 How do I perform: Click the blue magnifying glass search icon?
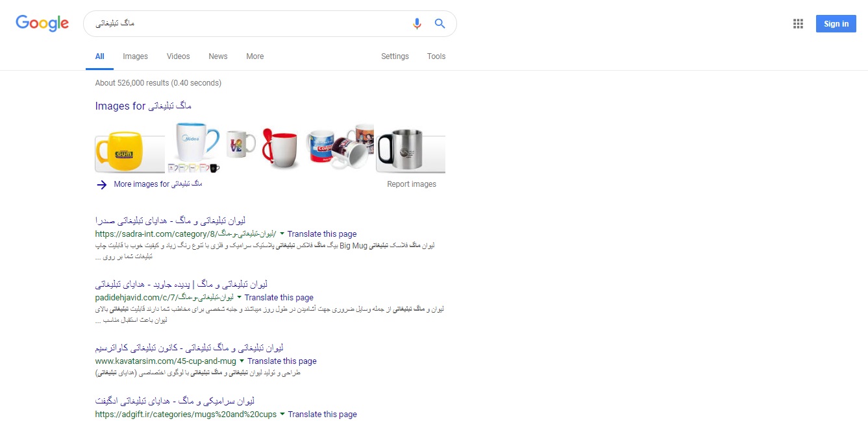pos(440,23)
